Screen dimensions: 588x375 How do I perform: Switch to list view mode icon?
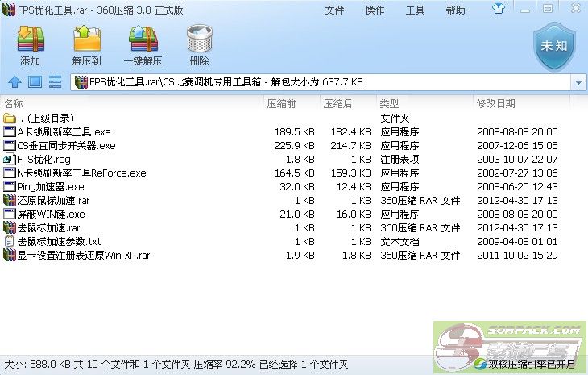click(x=56, y=81)
